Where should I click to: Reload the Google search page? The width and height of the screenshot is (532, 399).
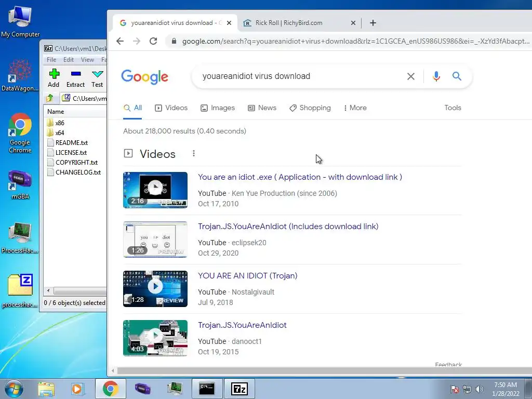[153, 41]
